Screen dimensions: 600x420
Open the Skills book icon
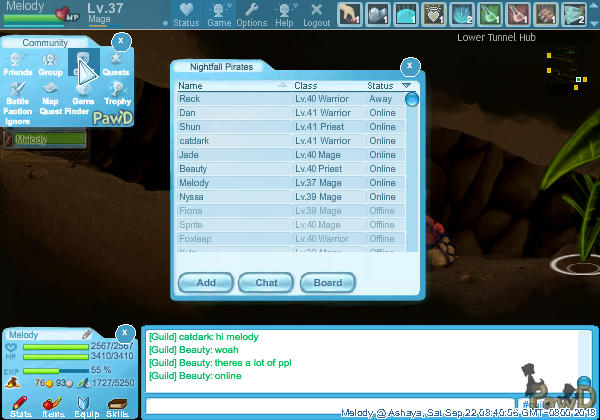[117, 405]
